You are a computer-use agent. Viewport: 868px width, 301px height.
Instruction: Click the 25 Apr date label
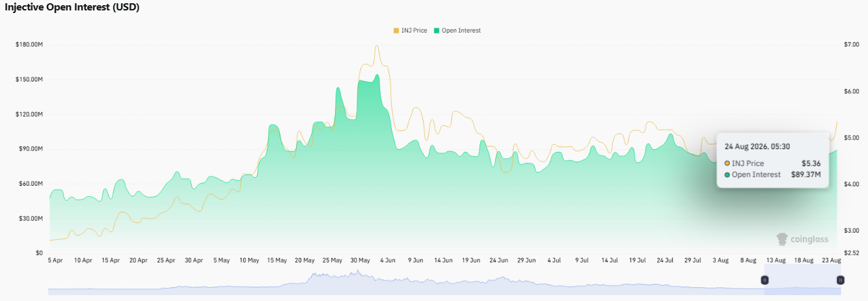tap(166, 261)
